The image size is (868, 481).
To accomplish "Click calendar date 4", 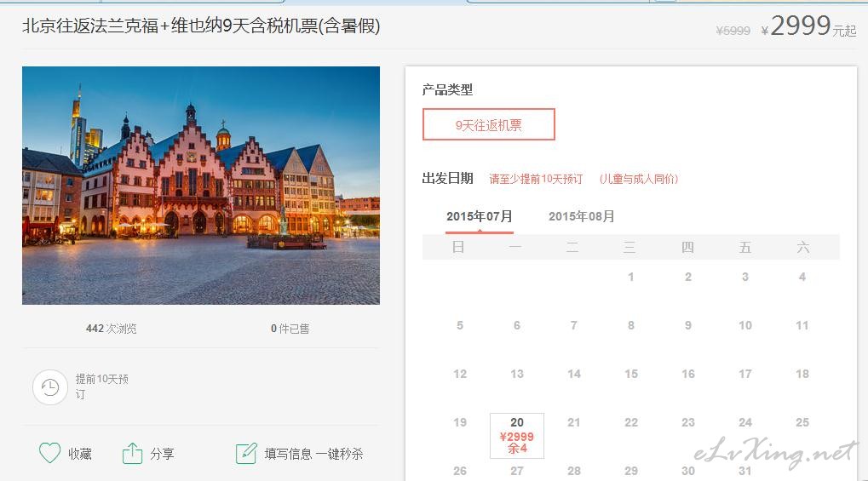I will pos(802,277).
